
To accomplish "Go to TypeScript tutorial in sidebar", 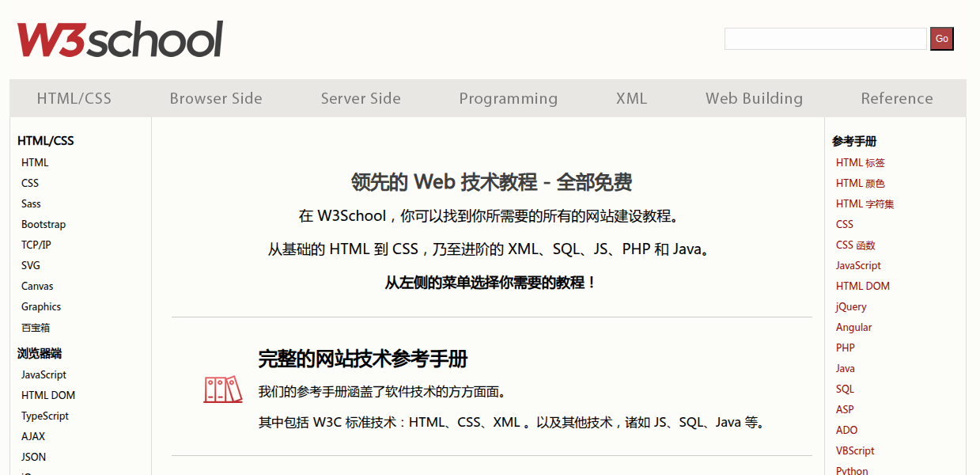I will 45,416.
